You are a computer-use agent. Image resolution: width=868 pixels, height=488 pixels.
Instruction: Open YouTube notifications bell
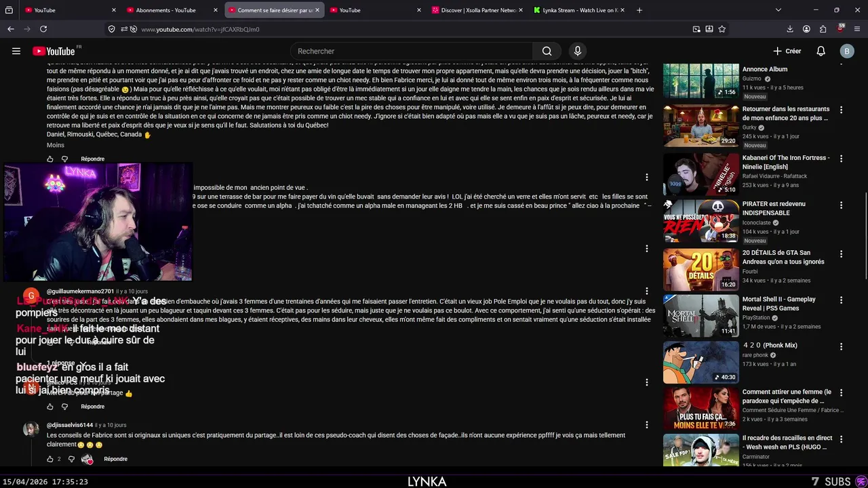click(821, 51)
